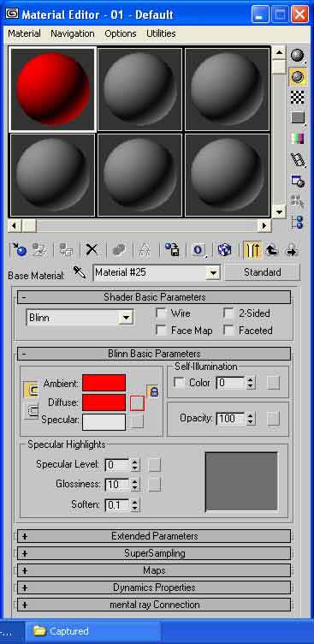
Task: Click the checkered Background icon
Action: [x=298, y=97]
